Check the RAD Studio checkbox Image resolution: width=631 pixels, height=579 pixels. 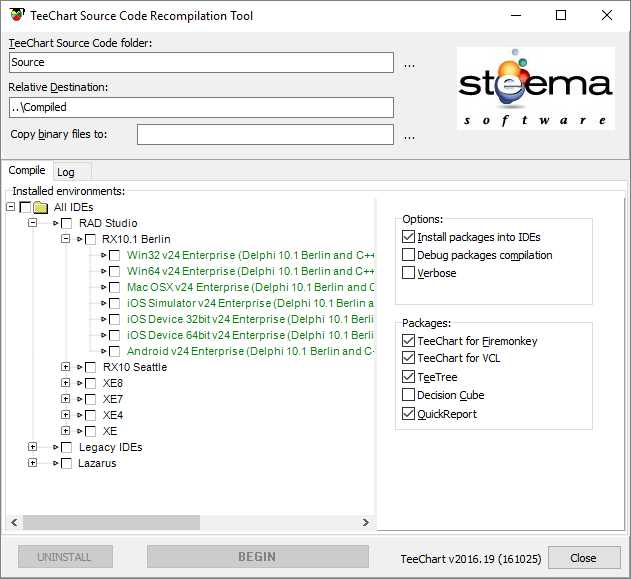pyautogui.click(x=66, y=223)
